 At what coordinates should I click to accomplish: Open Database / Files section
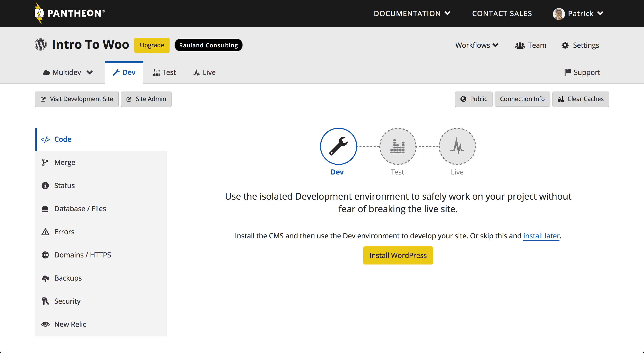(x=80, y=208)
